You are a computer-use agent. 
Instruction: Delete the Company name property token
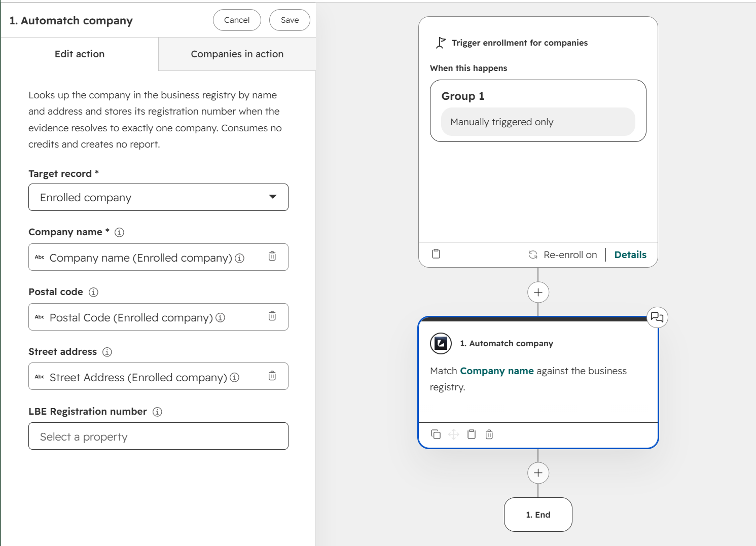[272, 256]
